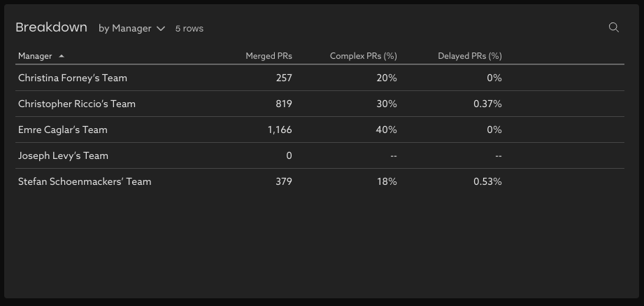Viewport: 644px width, 306px height.
Task: Open Christina Forney's Team row
Action: pyautogui.click(x=73, y=78)
